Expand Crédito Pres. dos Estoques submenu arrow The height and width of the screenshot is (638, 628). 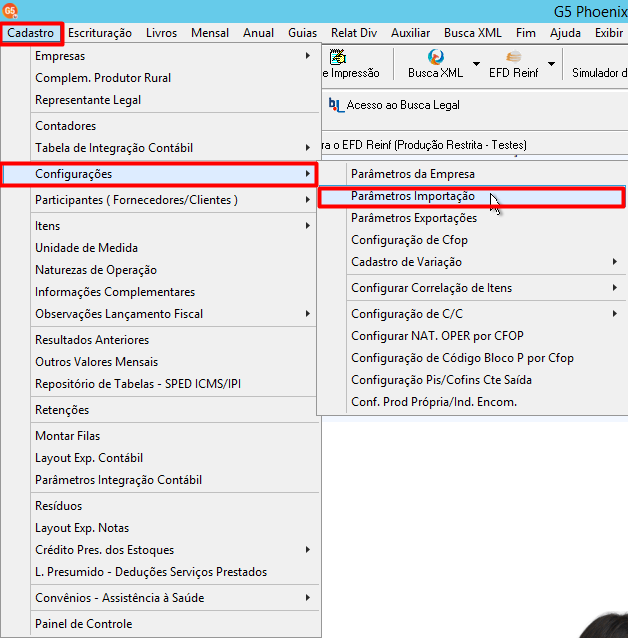click(x=308, y=550)
